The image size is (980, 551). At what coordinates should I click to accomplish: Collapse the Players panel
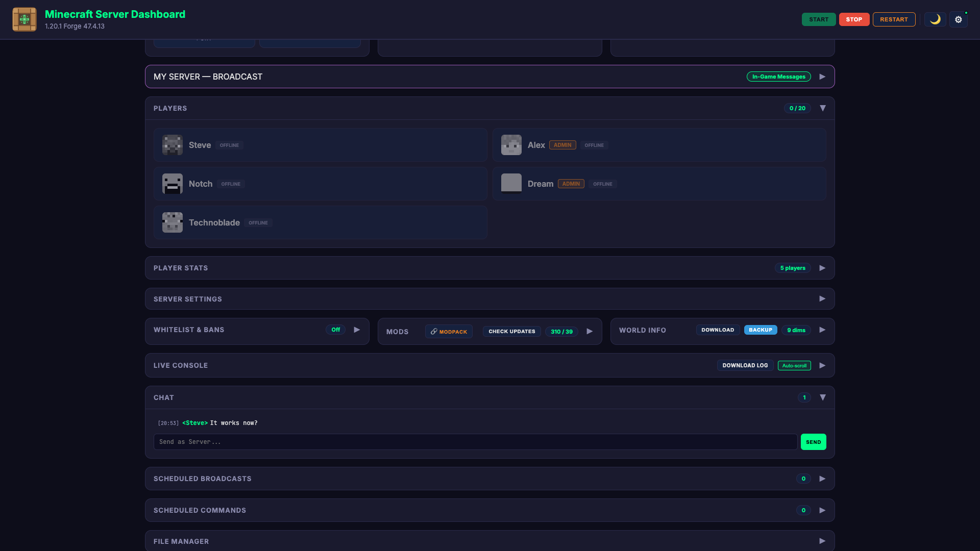tap(822, 108)
